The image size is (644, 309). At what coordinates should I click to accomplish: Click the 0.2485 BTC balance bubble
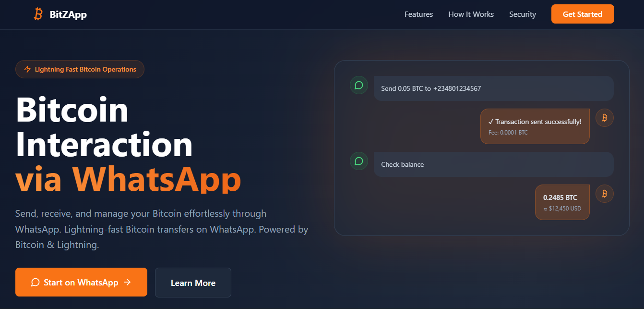[562, 202]
